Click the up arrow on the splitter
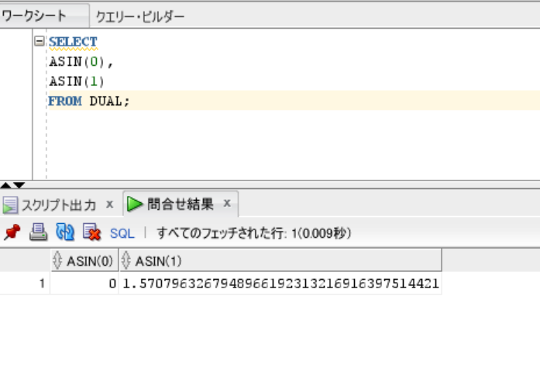Image resolution: width=540 pixels, height=392 pixels. [5, 185]
